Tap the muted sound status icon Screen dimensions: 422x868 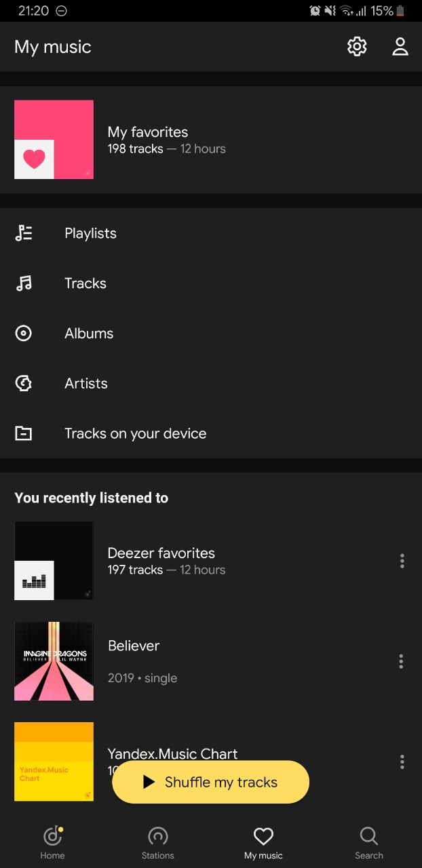tap(330, 11)
